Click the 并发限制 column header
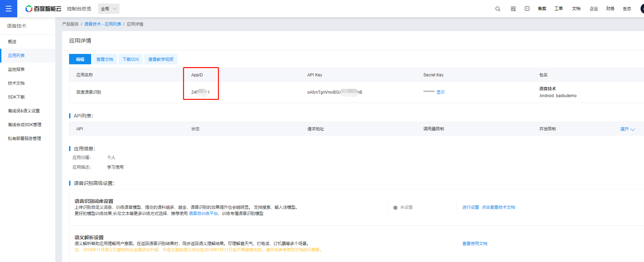 point(548,129)
